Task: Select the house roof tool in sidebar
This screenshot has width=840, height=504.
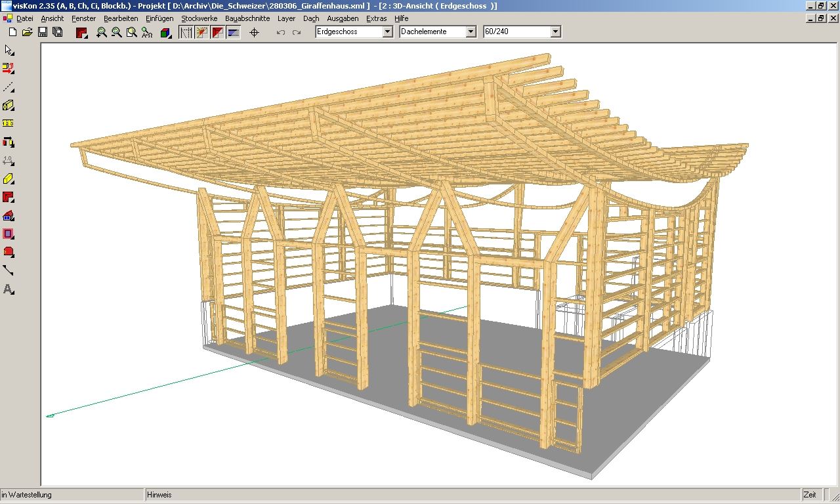Action: click(9, 216)
